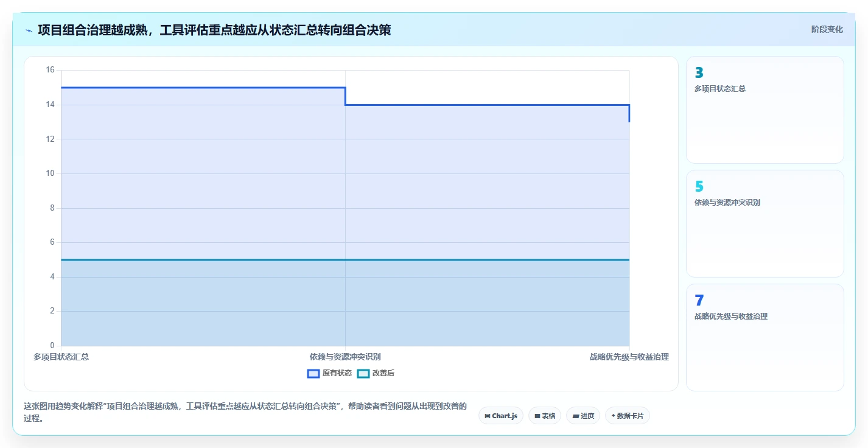Click the description text below the chart
This screenshot has width=868, height=448.
coord(245,413)
